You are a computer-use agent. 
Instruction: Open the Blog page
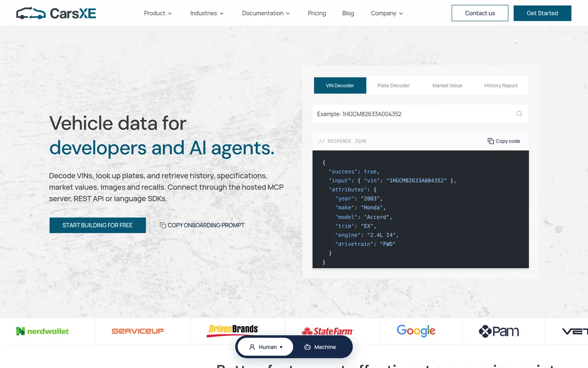tap(348, 13)
